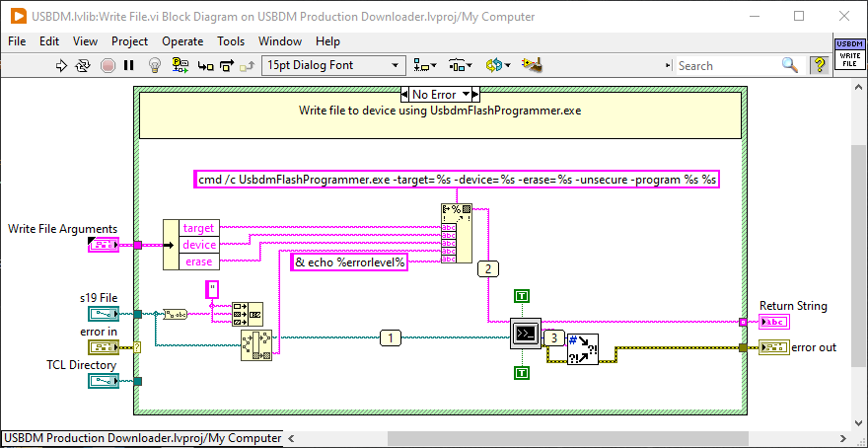Click the error in cluster terminal

point(104,347)
